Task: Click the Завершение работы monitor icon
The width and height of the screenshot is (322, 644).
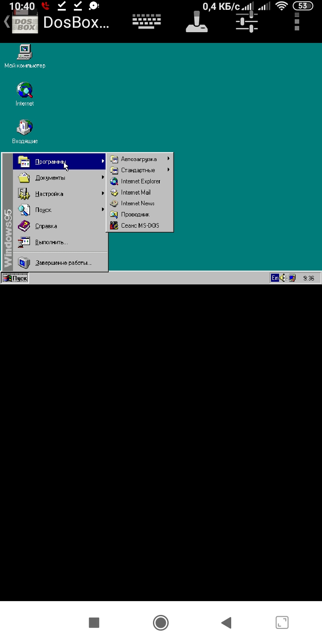Action: pos(24,263)
